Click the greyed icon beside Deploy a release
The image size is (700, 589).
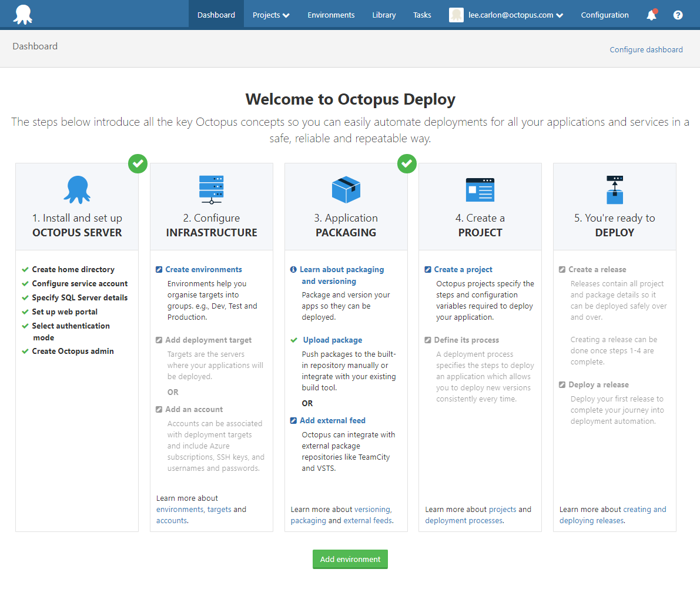[x=562, y=384]
